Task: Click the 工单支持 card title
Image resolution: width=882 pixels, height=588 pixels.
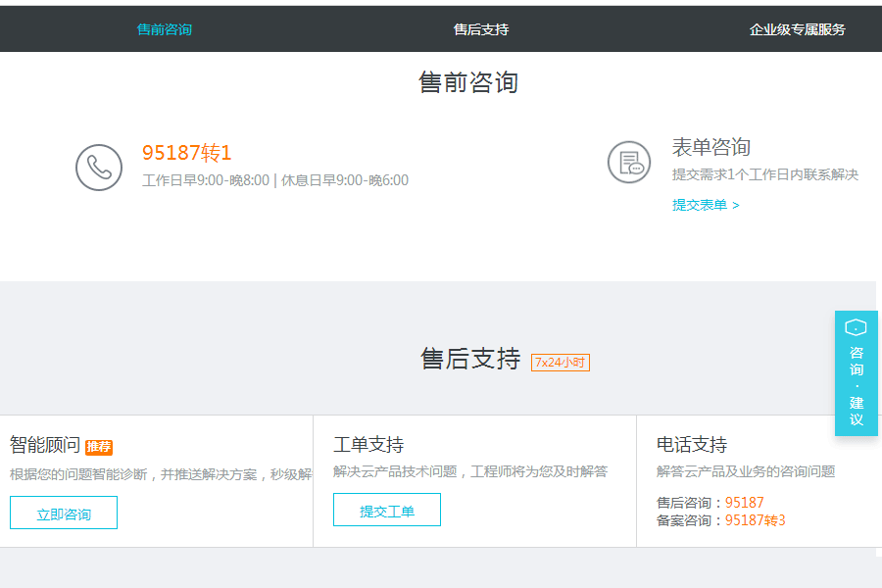Action: [368, 445]
